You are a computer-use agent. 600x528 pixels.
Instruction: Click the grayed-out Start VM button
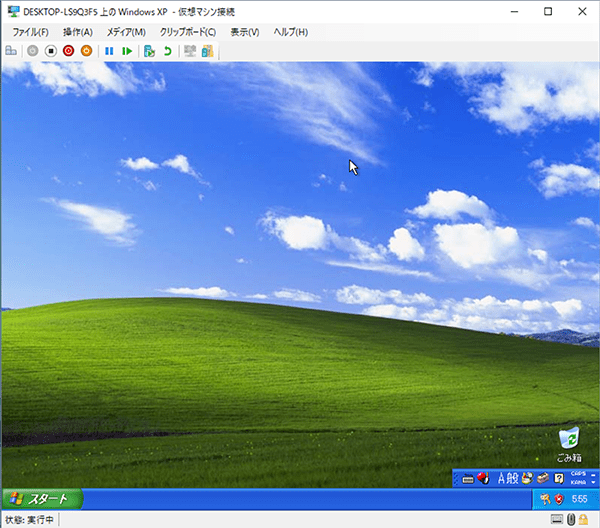pyautogui.click(x=33, y=51)
